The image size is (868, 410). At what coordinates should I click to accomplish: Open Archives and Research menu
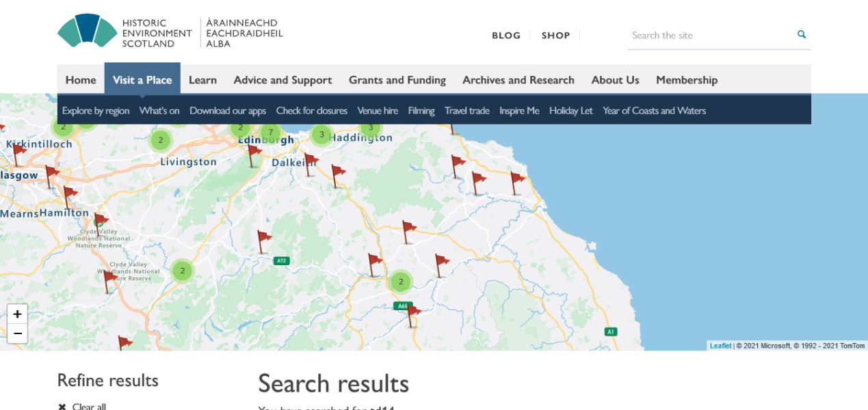(x=518, y=80)
